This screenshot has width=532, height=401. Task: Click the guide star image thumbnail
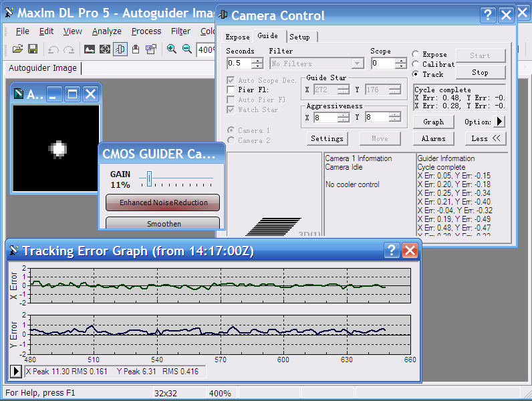pyautogui.click(x=56, y=148)
